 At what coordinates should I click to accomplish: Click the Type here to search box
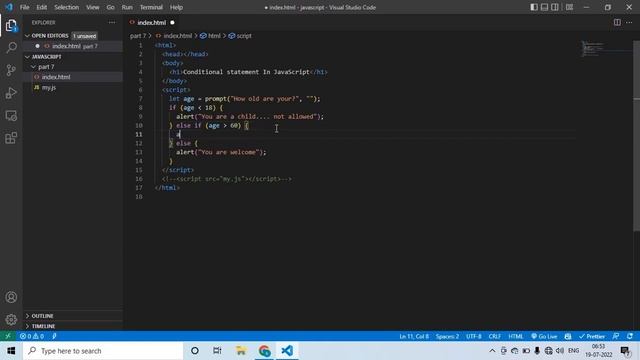103,351
